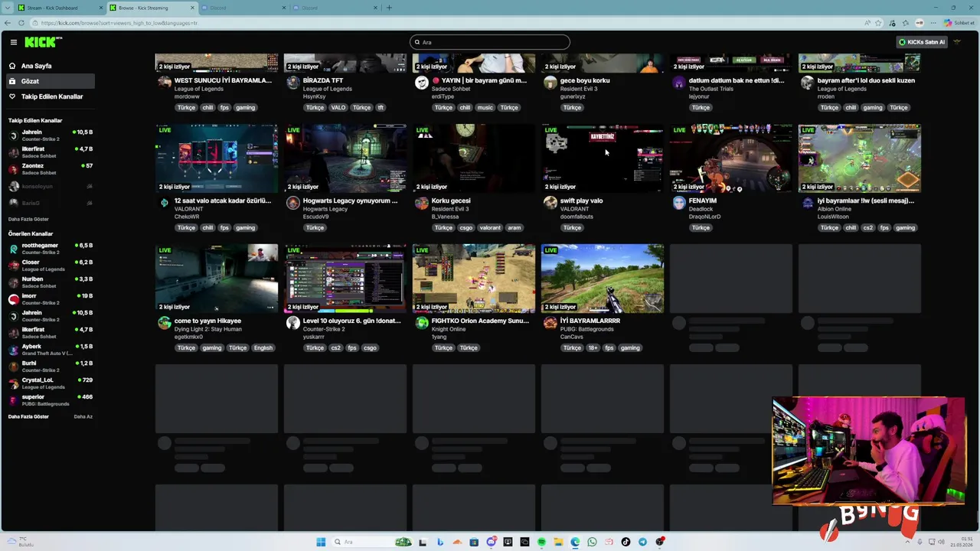980x551 pixels.
Task: Click VALO tag under BİRAZDA TFT
Action: coord(338,107)
